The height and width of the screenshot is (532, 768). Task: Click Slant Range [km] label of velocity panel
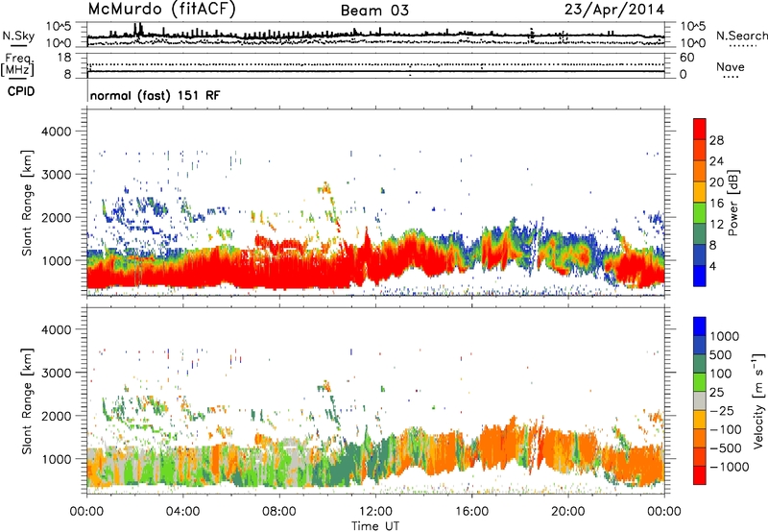(27, 400)
